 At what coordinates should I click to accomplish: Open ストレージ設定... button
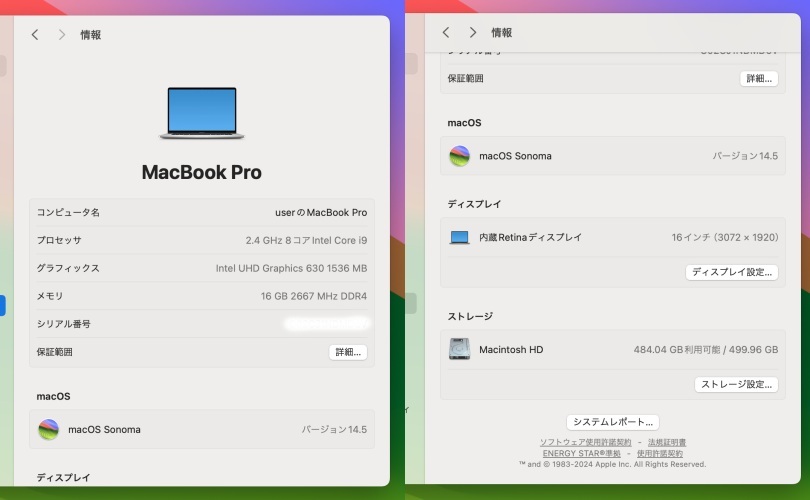[736, 384]
